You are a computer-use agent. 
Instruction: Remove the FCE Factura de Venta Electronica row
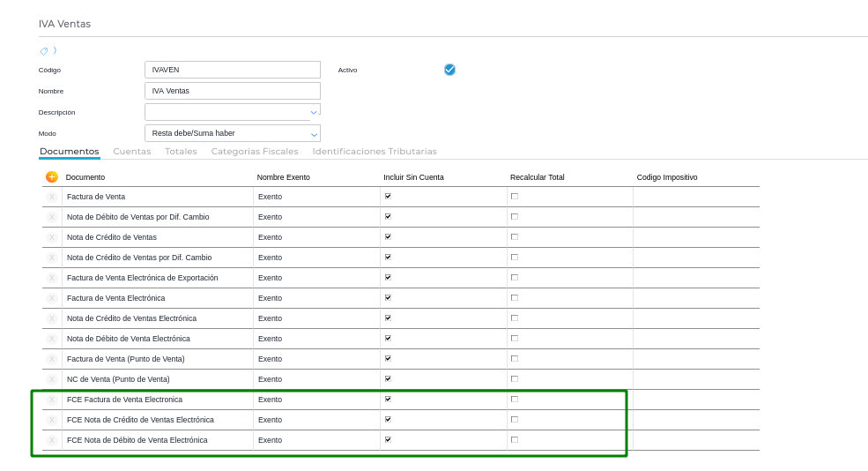click(51, 400)
